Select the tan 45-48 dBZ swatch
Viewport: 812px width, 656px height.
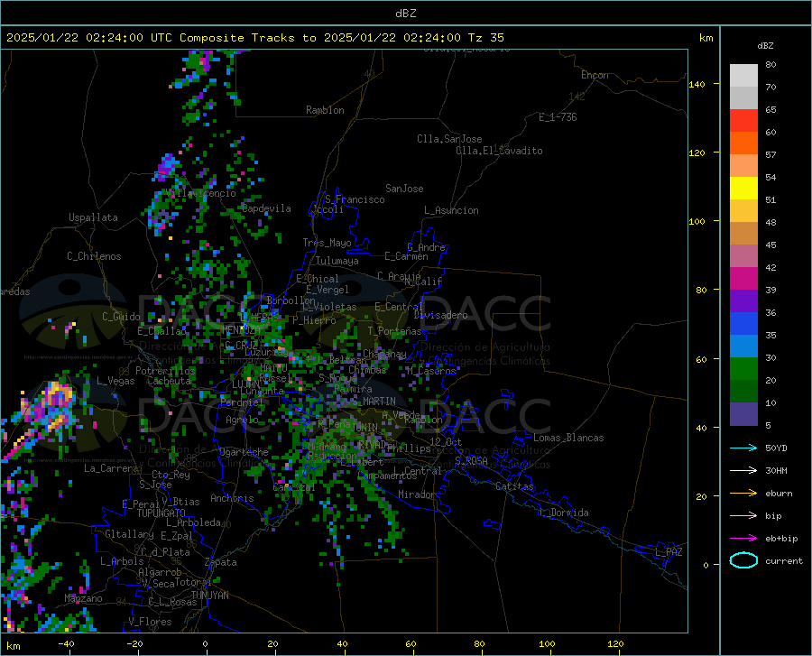coord(743,234)
